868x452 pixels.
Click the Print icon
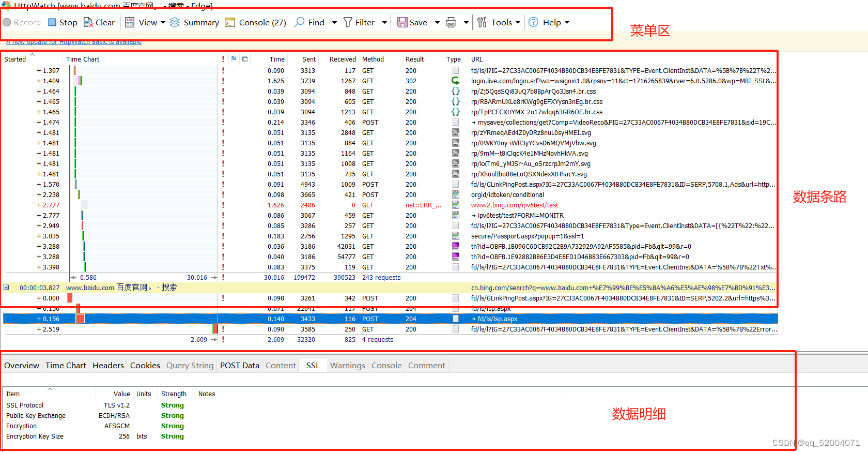click(451, 22)
